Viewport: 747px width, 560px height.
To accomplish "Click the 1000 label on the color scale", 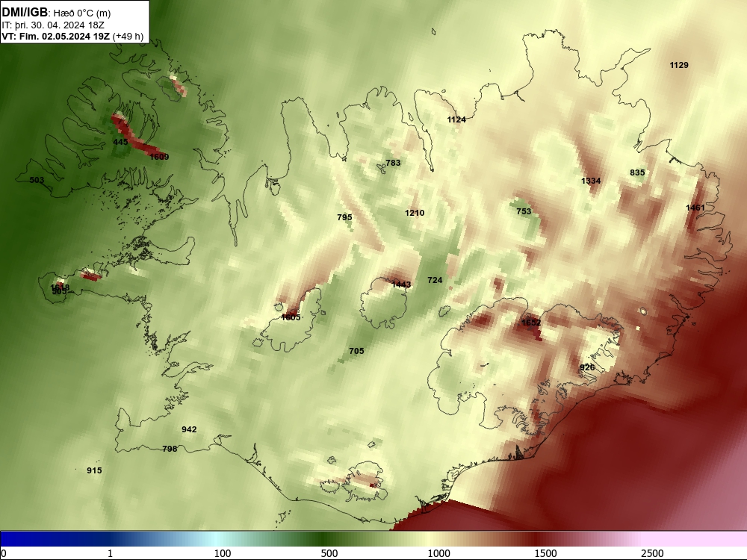I will [x=438, y=553].
